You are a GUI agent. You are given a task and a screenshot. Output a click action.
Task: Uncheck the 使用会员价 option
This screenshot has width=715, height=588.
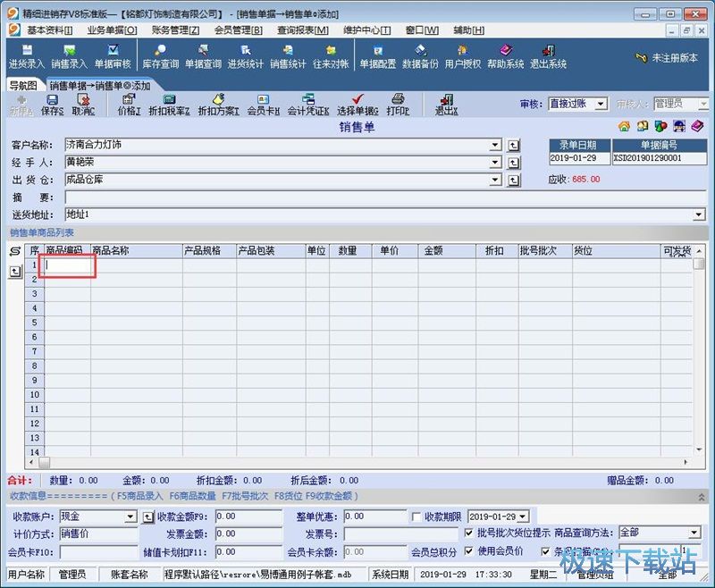pyautogui.click(x=467, y=551)
